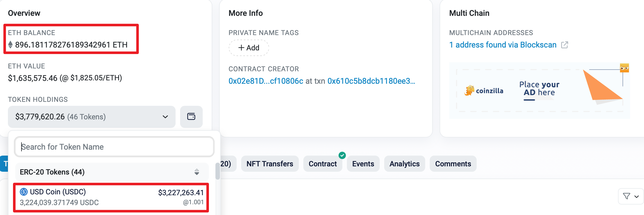Click the Ethereum diamond icon beside balance

[x=10, y=45]
